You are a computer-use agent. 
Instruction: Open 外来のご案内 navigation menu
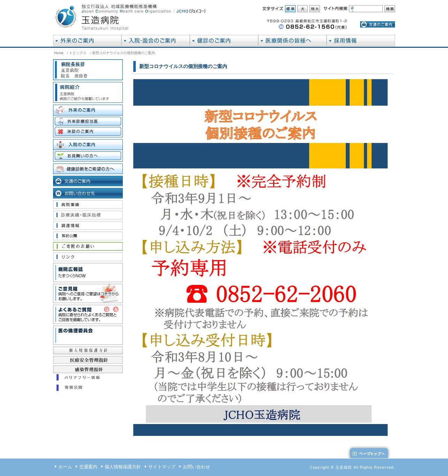click(87, 40)
